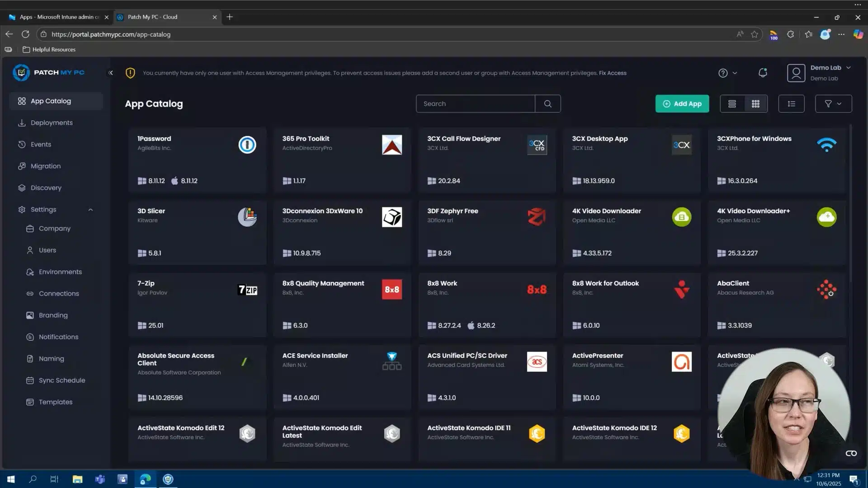Open the filter dropdown

833,103
